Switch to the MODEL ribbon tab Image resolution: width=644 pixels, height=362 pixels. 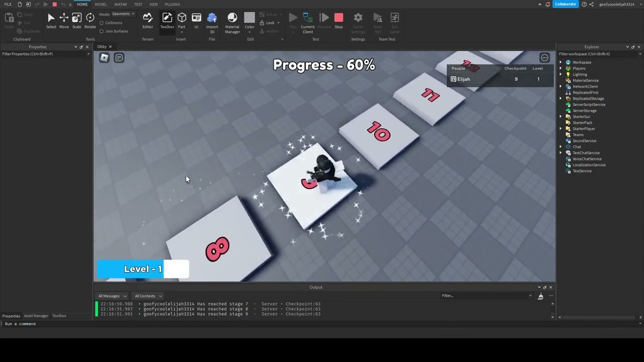(101, 4)
